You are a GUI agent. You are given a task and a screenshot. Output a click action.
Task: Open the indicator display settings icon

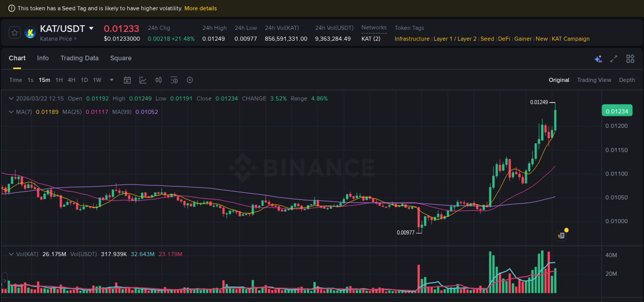174,80
